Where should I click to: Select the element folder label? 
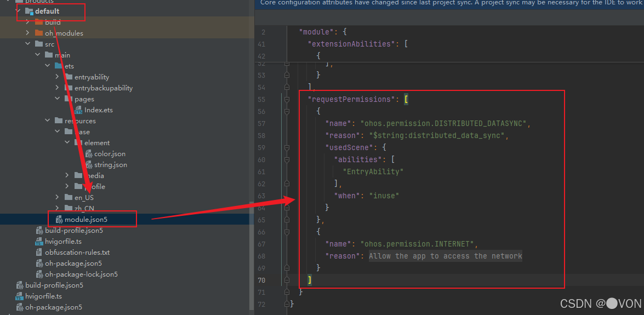point(97,143)
